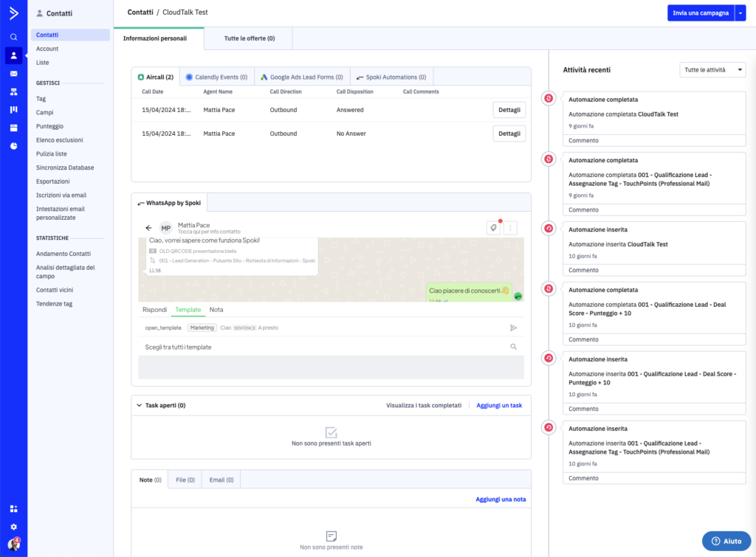Click Dettagli for the Answered call
Screen dimensions: 756x557
(x=509, y=110)
